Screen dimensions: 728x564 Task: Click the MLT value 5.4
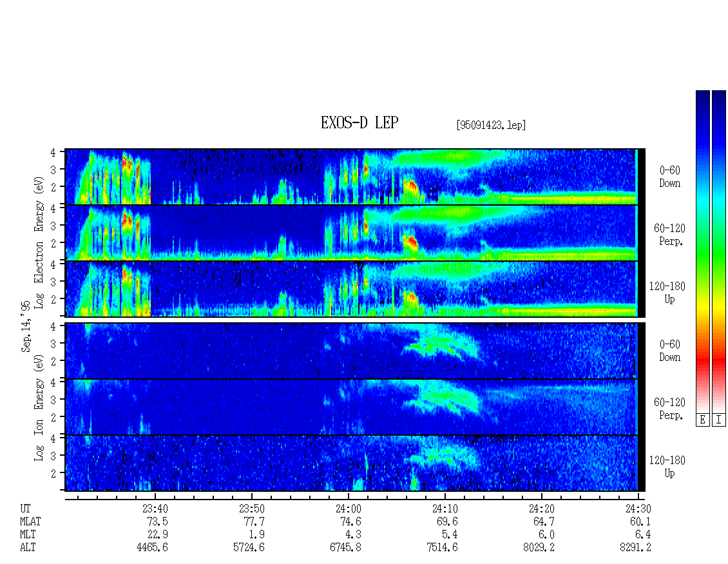click(450, 535)
